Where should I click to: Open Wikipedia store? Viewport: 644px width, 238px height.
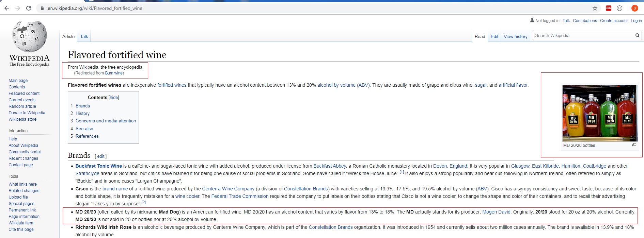click(x=22, y=119)
